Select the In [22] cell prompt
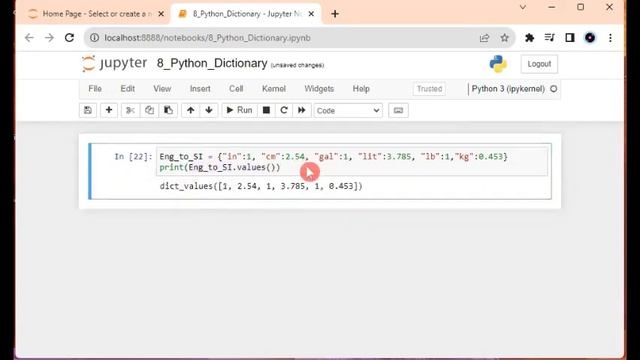Image resolution: width=640 pixels, height=360 pixels. tap(133, 157)
